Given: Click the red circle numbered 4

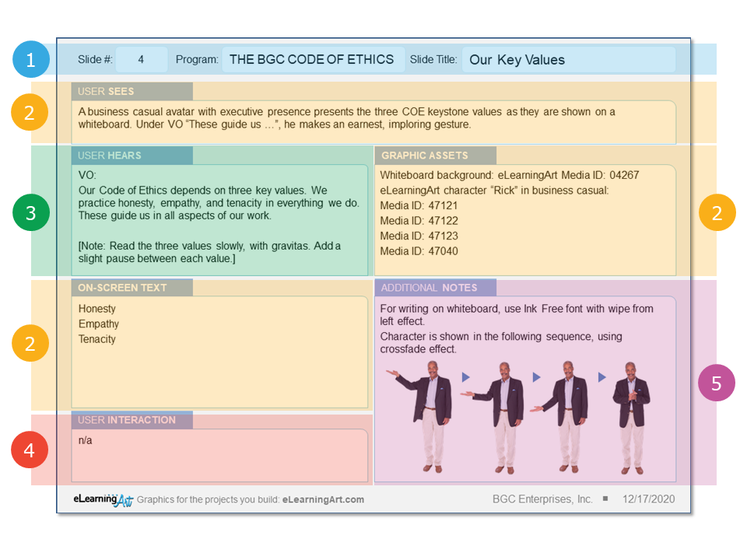Looking at the screenshot, I should click(x=30, y=450).
